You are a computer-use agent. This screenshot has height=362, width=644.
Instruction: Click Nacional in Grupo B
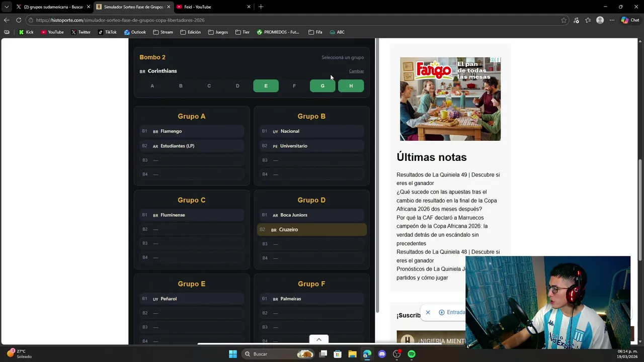click(x=311, y=131)
